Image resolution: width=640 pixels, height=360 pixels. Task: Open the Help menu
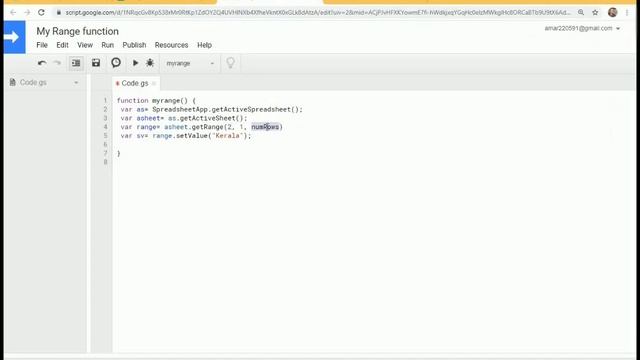pyautogui.click(x=204, y=45)
